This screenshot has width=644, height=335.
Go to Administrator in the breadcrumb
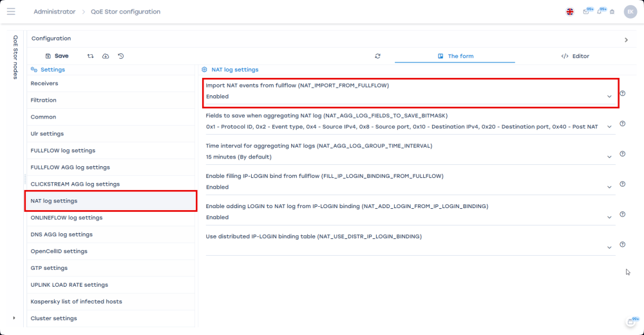point(54,12)
